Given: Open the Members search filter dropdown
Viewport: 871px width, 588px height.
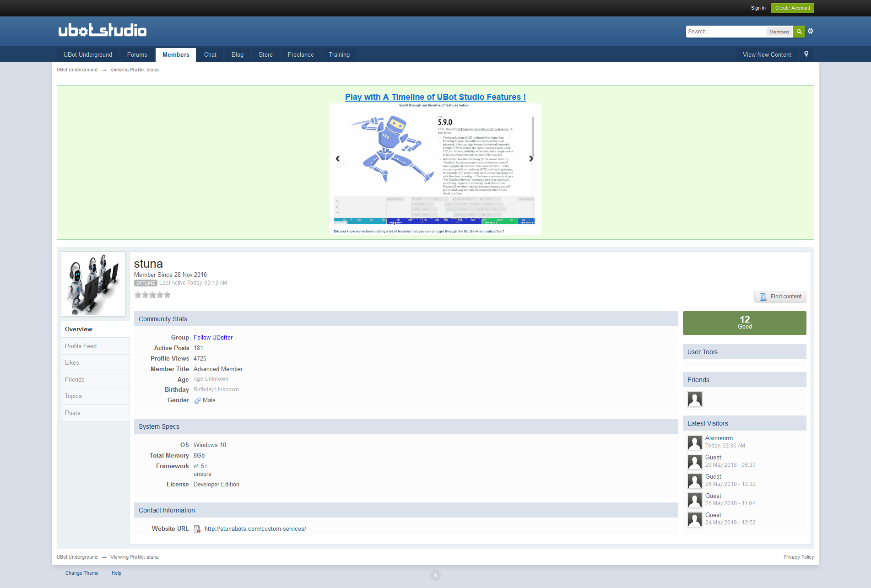Looking at the screenshot, I should (779, 32).
